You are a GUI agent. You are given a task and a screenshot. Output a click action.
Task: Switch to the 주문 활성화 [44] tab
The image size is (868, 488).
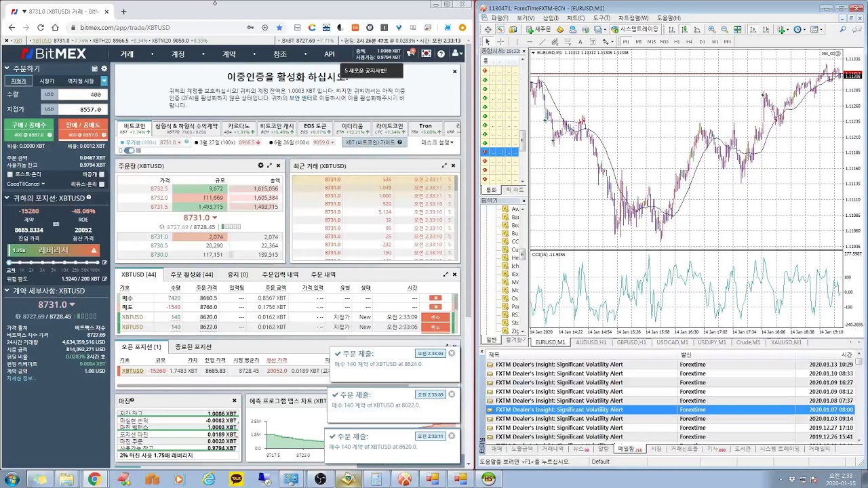pos(191,274)
